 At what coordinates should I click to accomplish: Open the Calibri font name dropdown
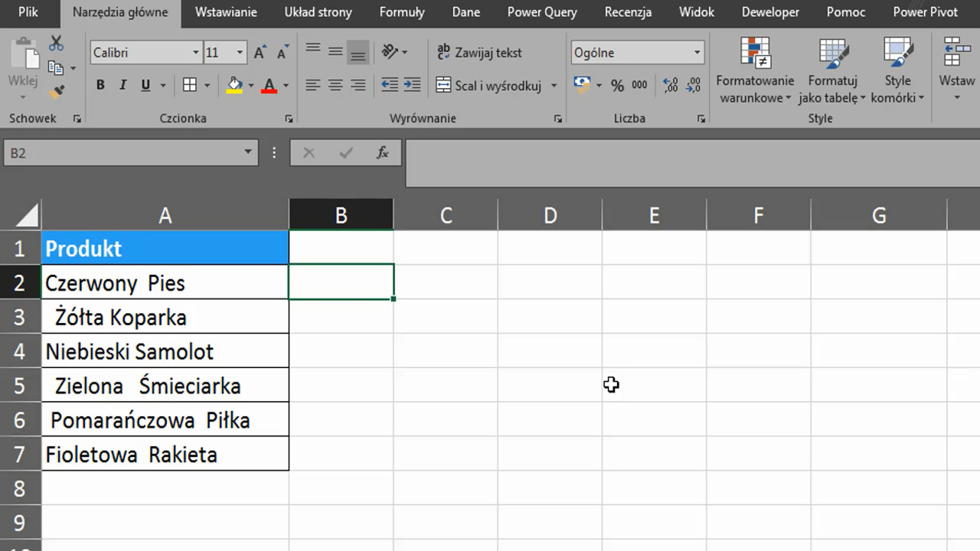click(196, 53)
